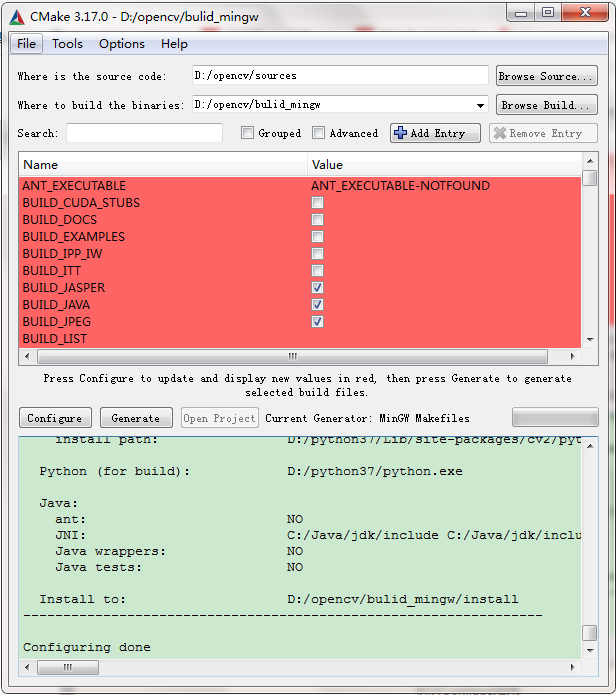Minimize the CMake window
The image size is (616, 695).
tap(521, 13)
